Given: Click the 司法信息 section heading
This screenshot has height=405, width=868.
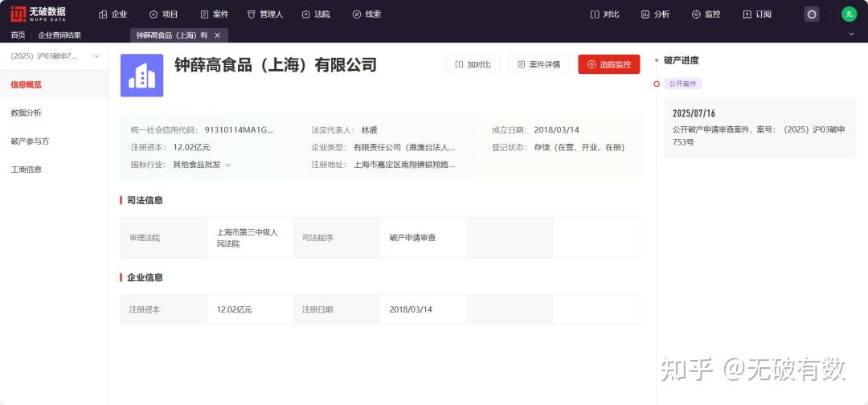Looking at the screenshot, I should [145, 200].
